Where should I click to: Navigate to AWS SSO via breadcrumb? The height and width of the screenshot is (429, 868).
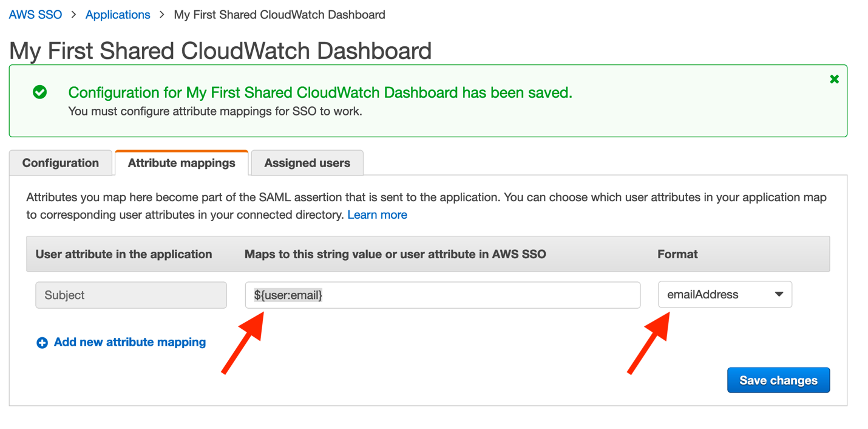click(x=35, y=14)
